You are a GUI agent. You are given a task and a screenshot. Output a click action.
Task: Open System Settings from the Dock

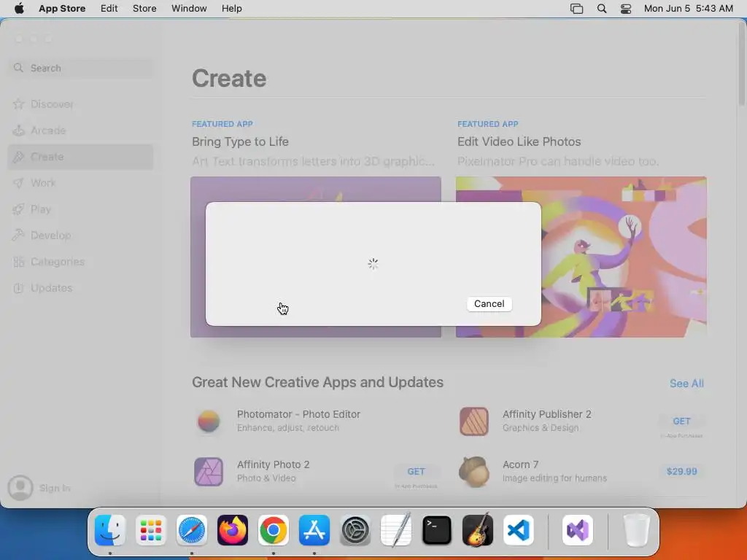pos(355,530)
